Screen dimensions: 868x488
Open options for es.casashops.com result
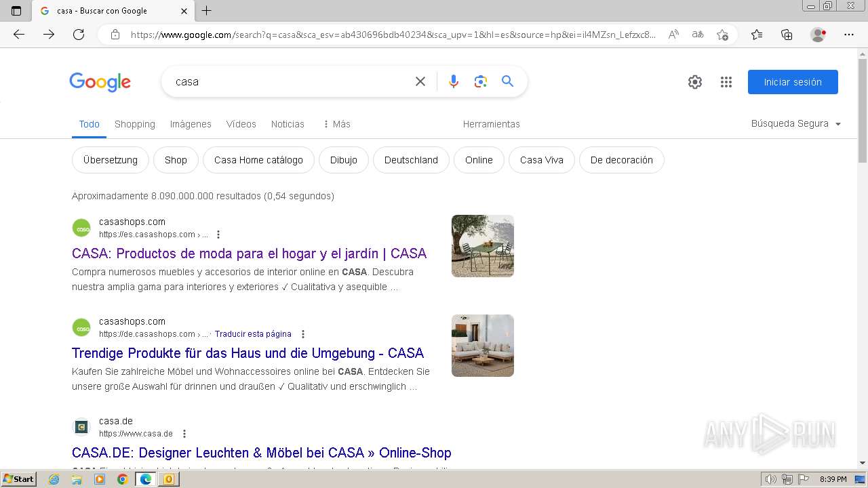point(218,235)
